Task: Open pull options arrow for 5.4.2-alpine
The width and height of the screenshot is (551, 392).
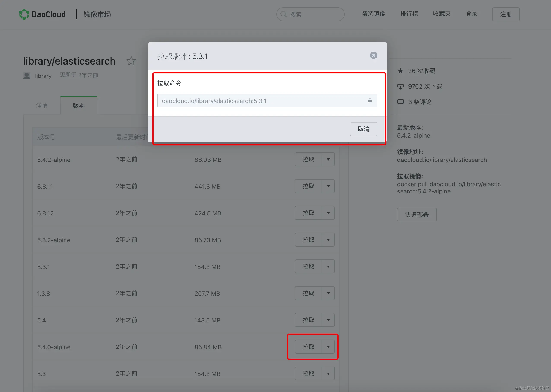Action: (328, 159)
